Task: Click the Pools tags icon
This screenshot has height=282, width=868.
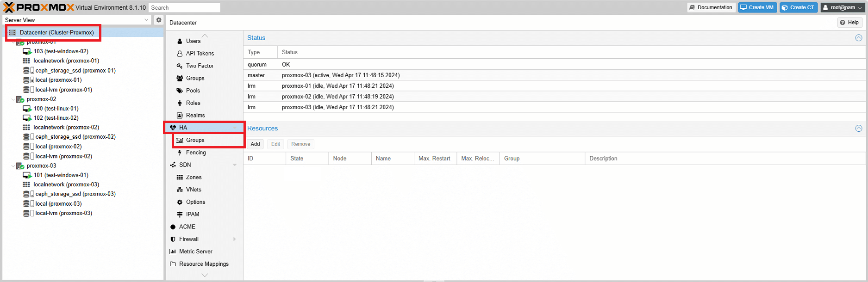Action: [x=180, y=91]
